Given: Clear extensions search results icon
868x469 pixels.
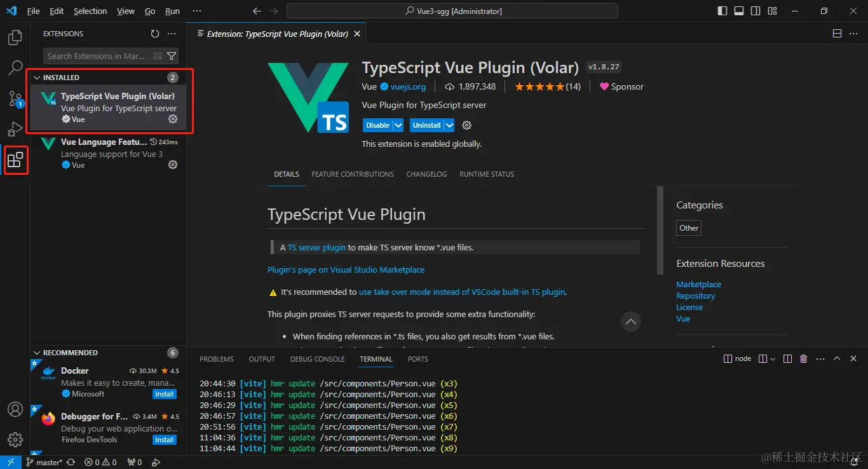Looking at the screenshot, I should (158, 56).
